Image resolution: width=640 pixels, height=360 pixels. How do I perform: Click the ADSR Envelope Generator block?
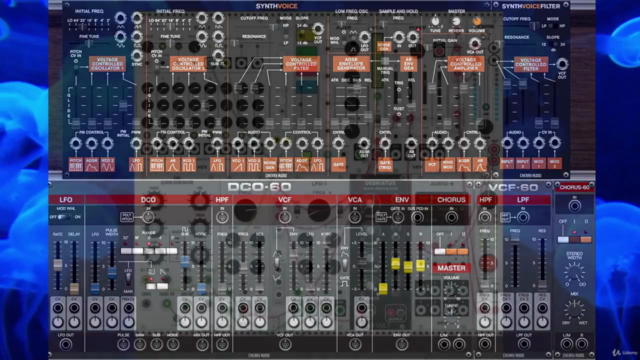[351, 64]
